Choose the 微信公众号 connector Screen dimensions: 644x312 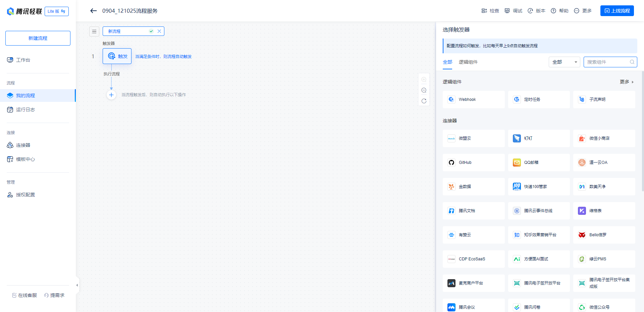click(x=604, y=306)
